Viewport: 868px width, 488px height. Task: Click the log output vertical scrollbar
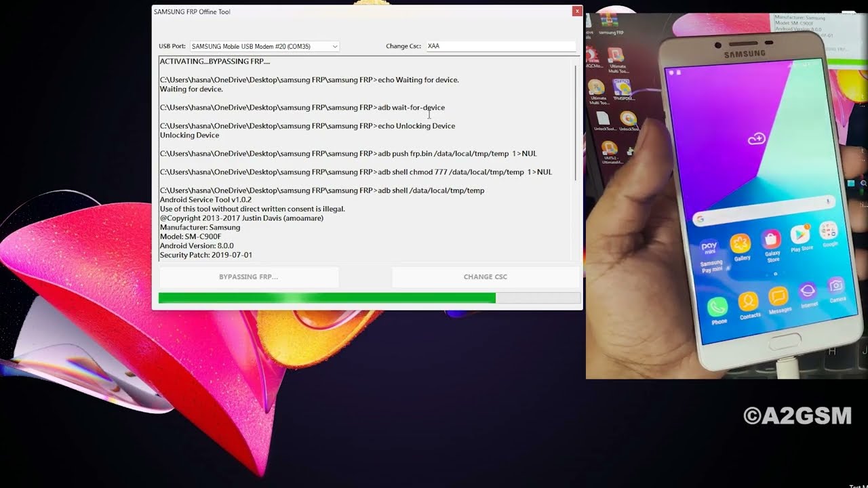(x=576, y=122)
